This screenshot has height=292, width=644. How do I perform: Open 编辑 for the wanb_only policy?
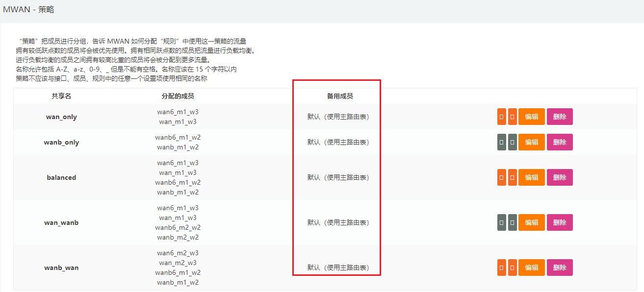click(x=531, y=142)
